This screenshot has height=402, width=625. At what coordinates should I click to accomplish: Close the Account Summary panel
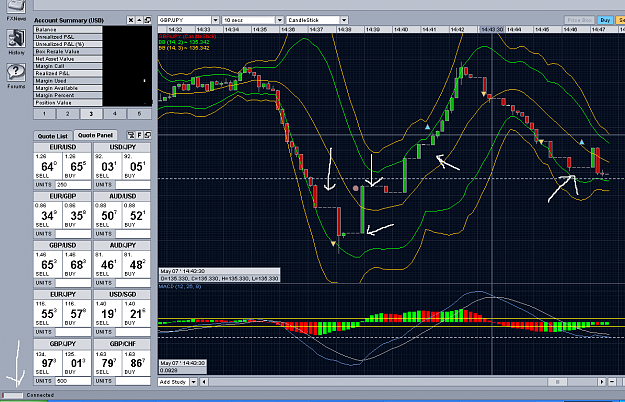(131, 20)
